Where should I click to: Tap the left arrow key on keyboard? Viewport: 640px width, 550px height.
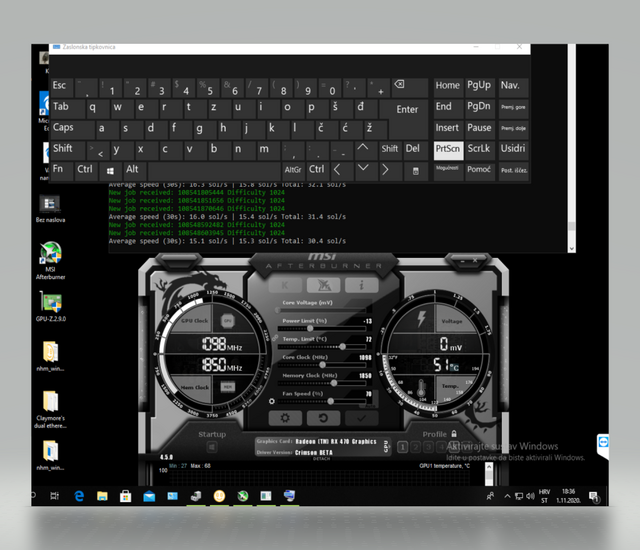[x=341, y=171]
